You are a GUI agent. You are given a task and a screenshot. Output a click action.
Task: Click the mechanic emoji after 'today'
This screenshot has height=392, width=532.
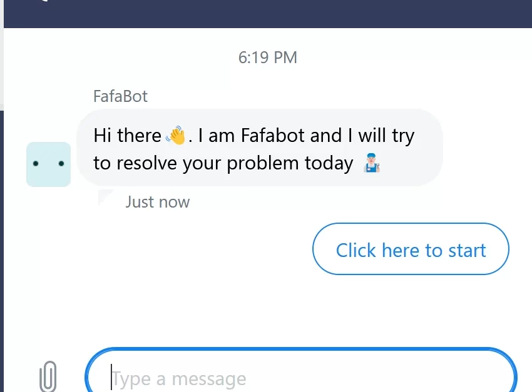tap(372, 163)
